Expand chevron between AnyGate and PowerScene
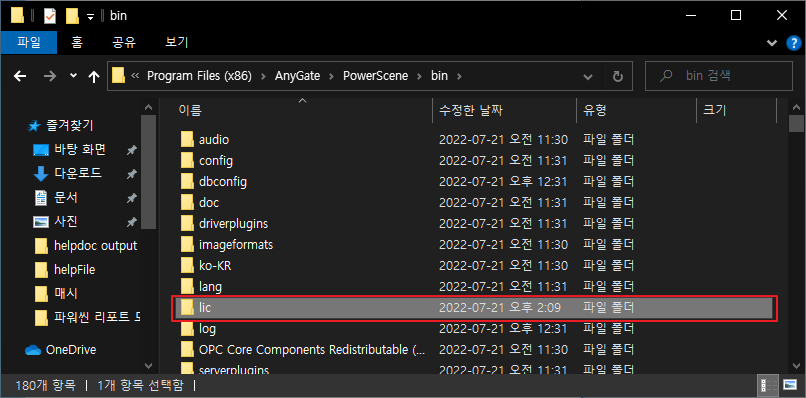Viewport: 806px width, 398px height. point(332,76)
